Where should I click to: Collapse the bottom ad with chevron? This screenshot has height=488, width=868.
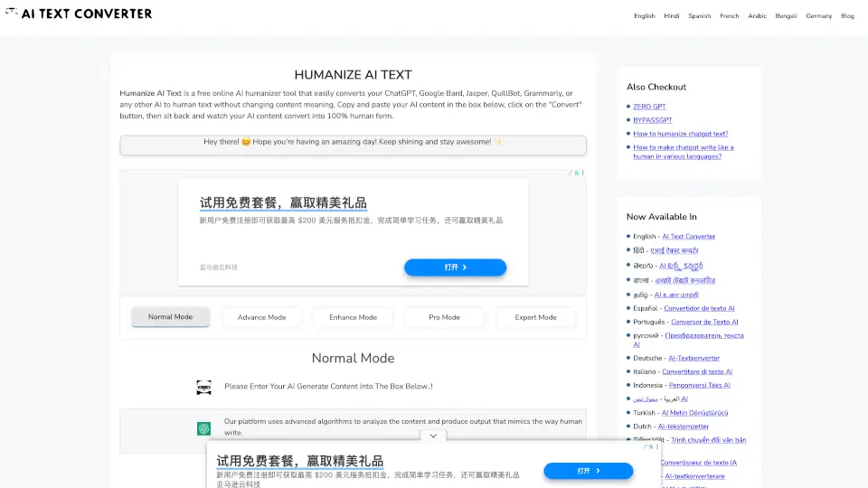tap(433, 436)
